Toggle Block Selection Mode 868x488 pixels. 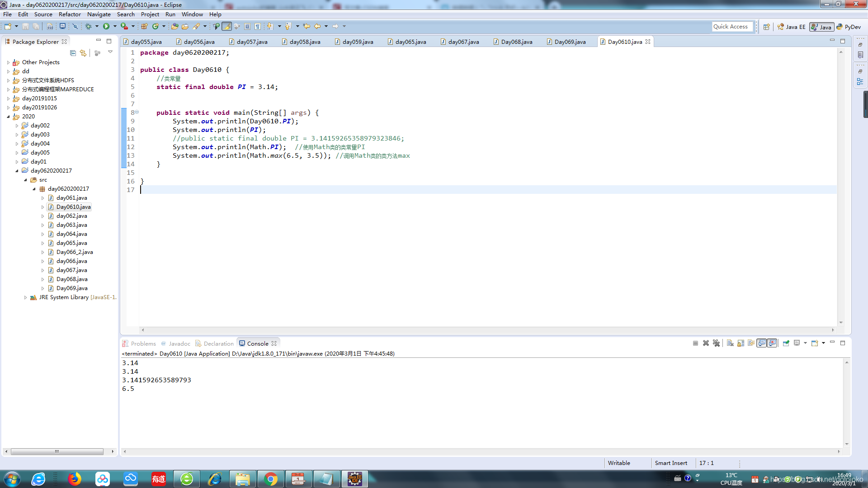(x=247, y=27)
